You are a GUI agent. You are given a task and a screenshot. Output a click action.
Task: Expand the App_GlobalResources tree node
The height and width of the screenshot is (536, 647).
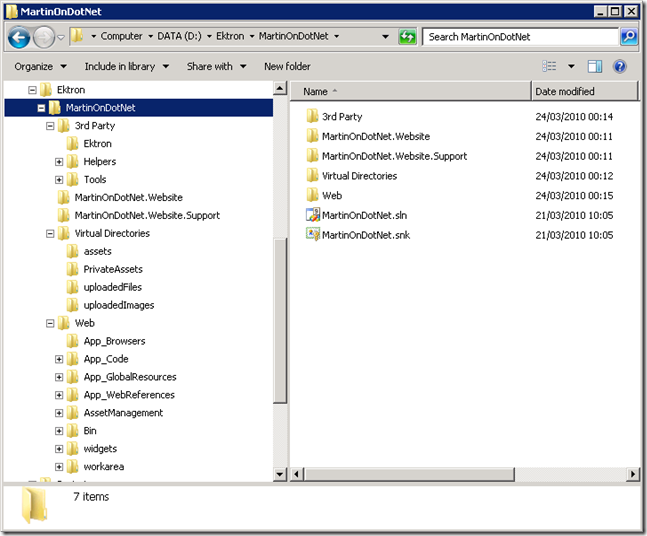59,377
